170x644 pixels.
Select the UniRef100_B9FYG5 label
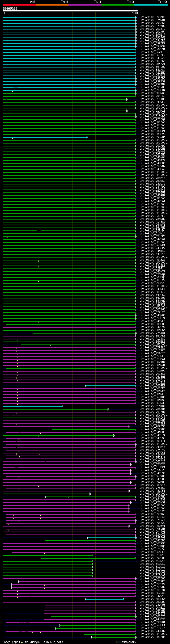(152, 87)
